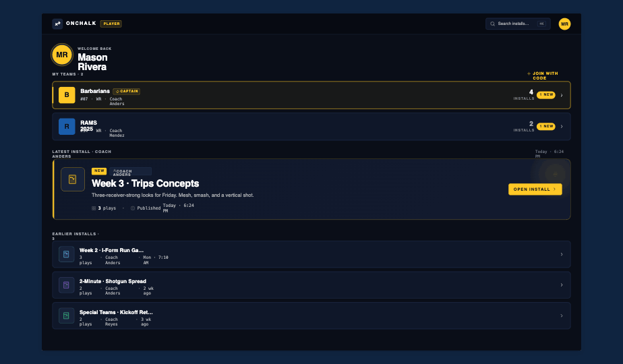Screen dimensions: 623x364
Task: Click the yellow B team icon
Action: click(x=67, y=95)
